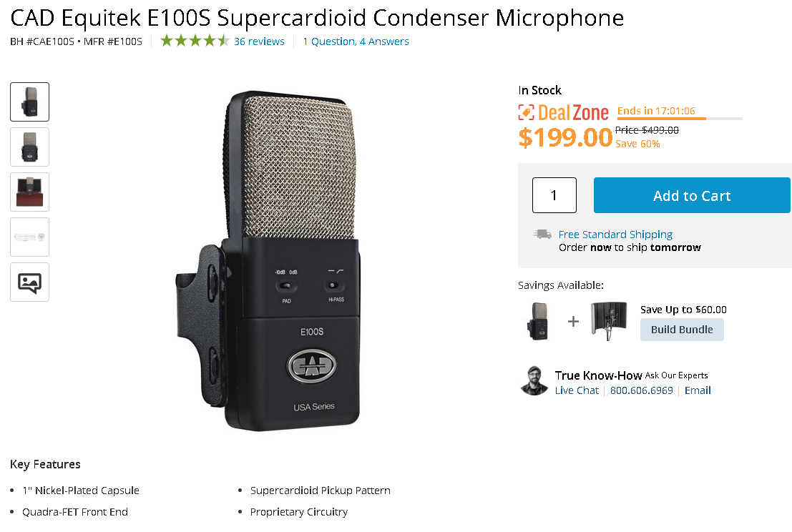Open the 36 reviews link

click(x=259, y=41)
